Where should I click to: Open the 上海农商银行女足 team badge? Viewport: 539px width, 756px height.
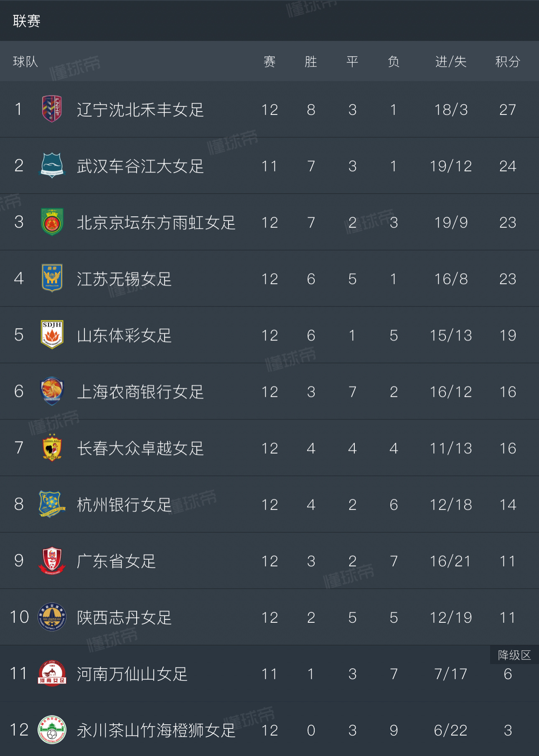coord(52,391)
